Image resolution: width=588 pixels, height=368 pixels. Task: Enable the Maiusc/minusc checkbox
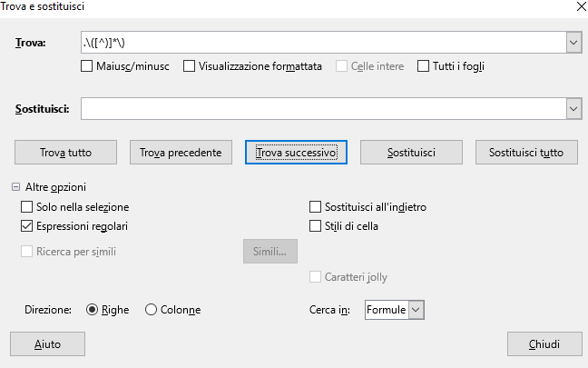tap(86, 66)
